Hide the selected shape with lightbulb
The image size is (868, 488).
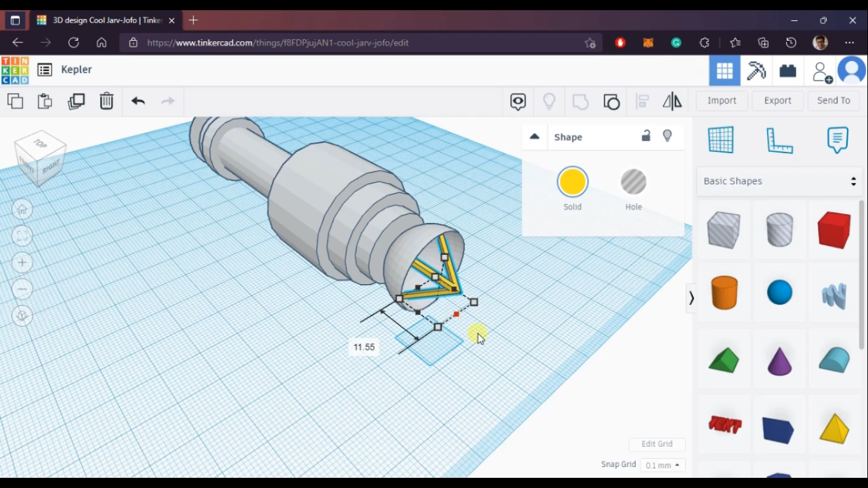click(x=667, y=136)
